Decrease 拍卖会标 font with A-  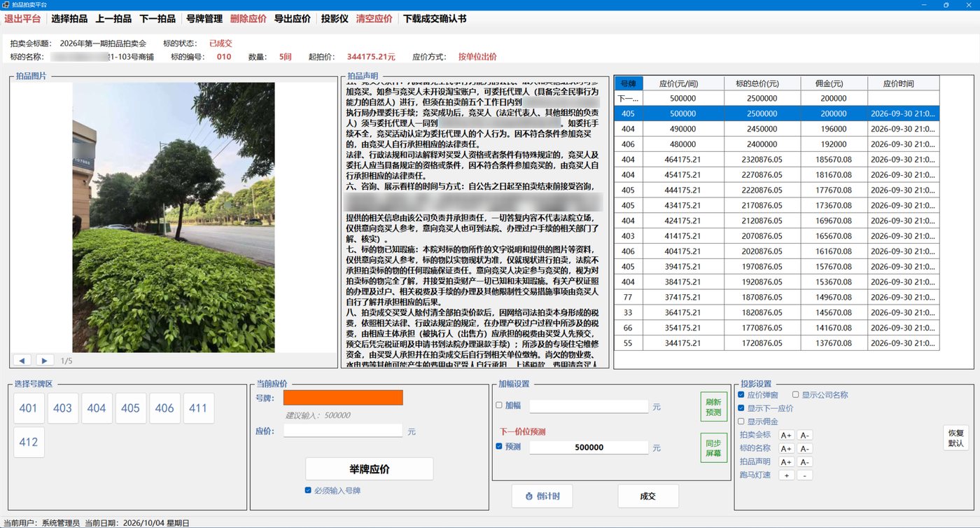805,435
